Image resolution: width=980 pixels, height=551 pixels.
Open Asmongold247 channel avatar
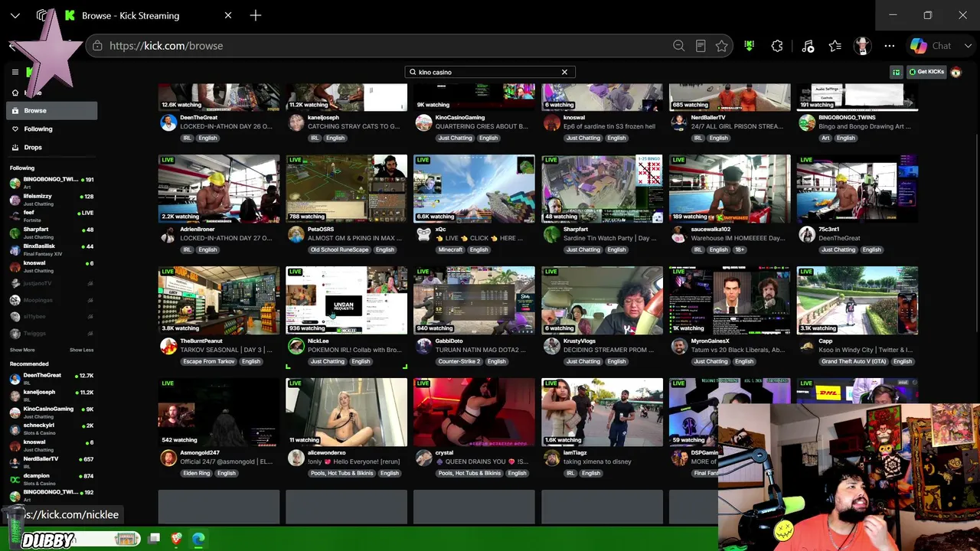168,458
